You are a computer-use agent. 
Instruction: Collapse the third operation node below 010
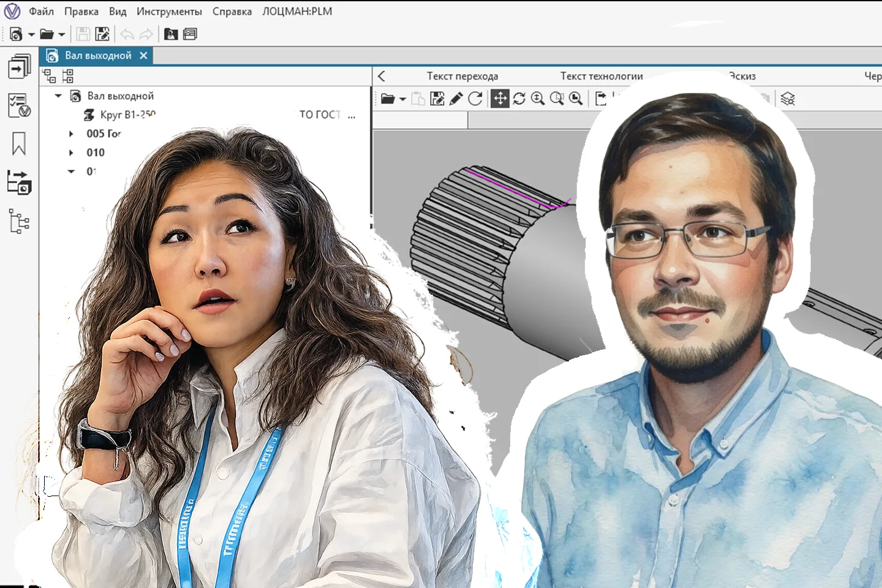coord(71,171)
